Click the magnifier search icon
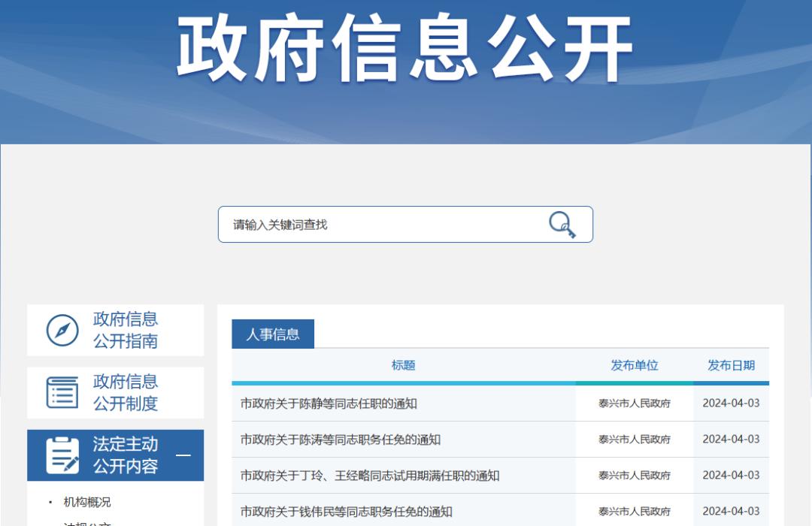 562,225
